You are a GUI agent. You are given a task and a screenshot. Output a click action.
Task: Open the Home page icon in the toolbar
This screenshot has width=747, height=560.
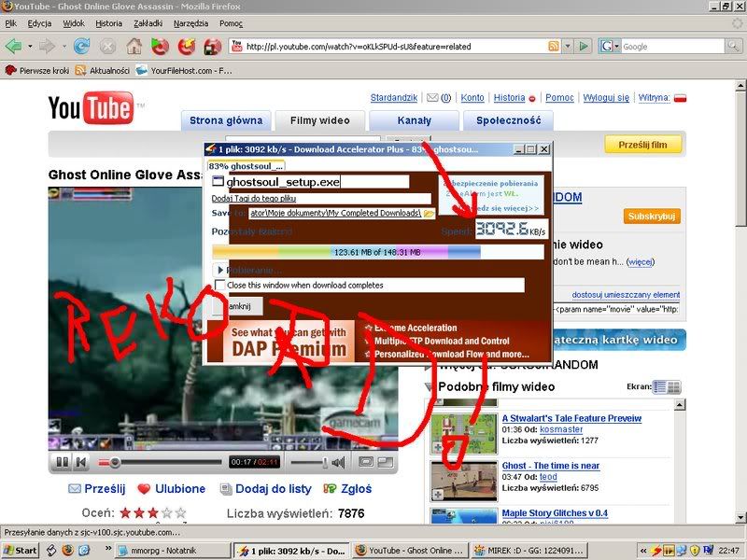pyautogui.click(x=134, y=46)
